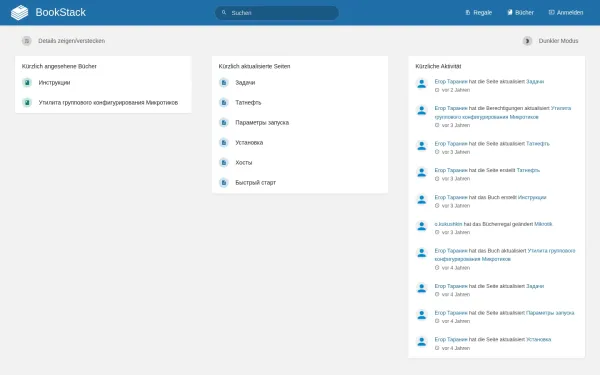
Task: Open the page Татнефть in recently updated
Action: click(x=248, y=103)
